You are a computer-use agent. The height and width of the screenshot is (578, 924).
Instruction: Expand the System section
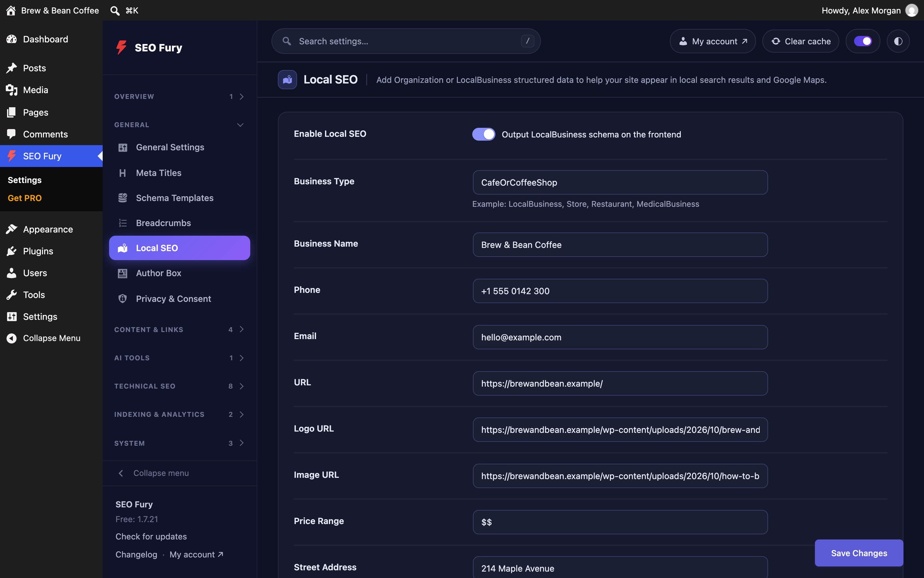(x=179, y=443)
